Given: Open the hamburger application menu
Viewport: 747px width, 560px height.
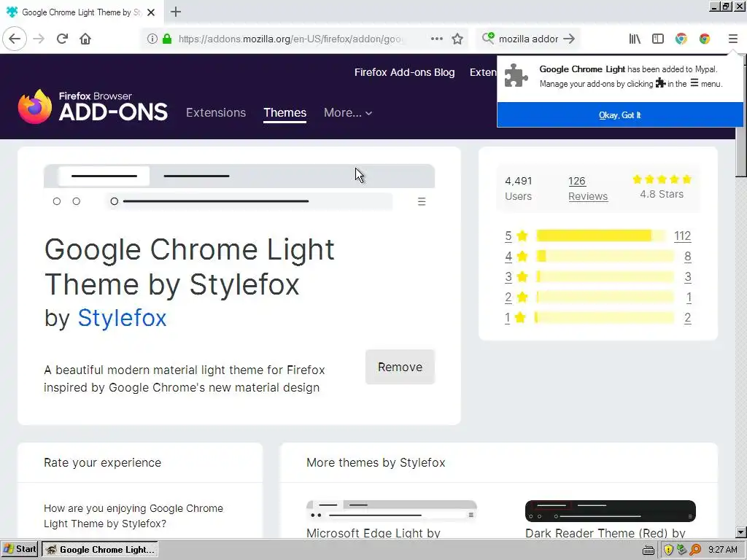Looking at the screenshot, I should point(732,39).
